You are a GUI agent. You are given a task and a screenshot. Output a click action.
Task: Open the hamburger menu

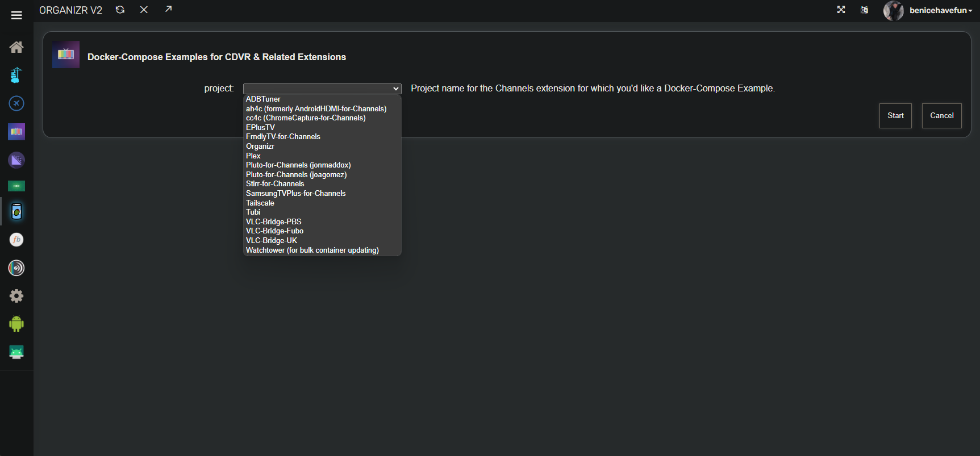pos(16,15)
